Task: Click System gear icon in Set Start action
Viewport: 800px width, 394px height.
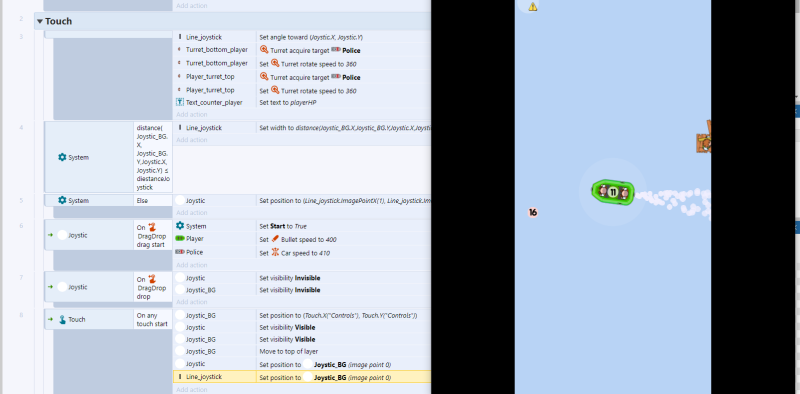Action: click(180, 226)
